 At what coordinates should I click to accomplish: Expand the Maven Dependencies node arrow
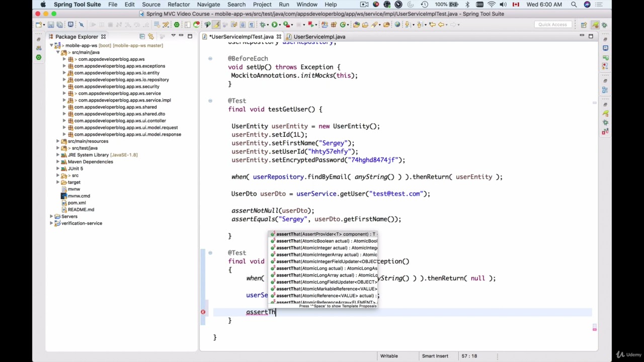coord(58,161)
